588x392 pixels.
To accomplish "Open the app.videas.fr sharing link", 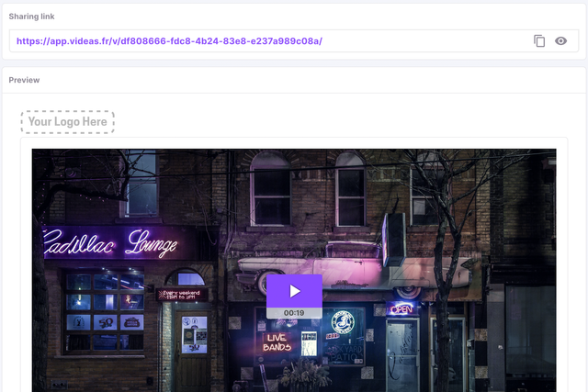I will click(169, 40).
